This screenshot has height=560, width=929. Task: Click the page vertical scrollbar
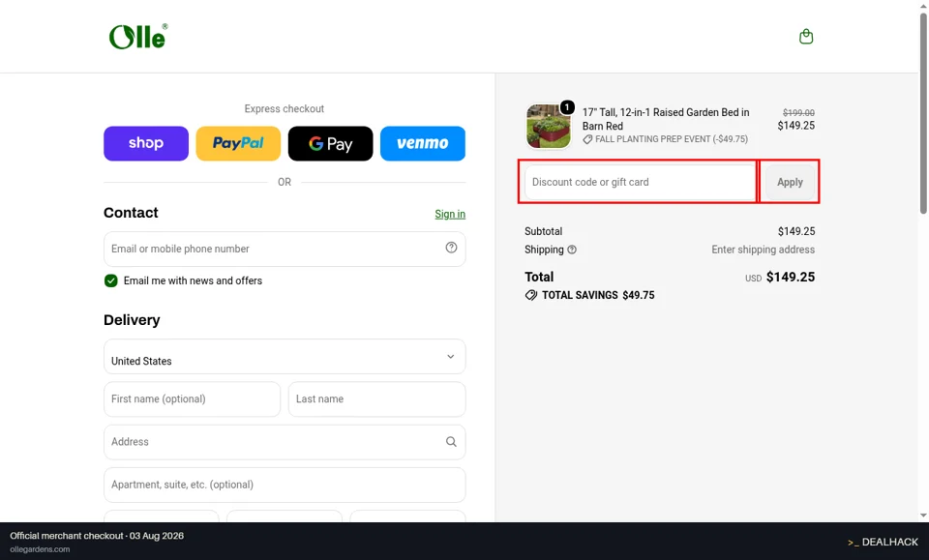coord(923,112)
